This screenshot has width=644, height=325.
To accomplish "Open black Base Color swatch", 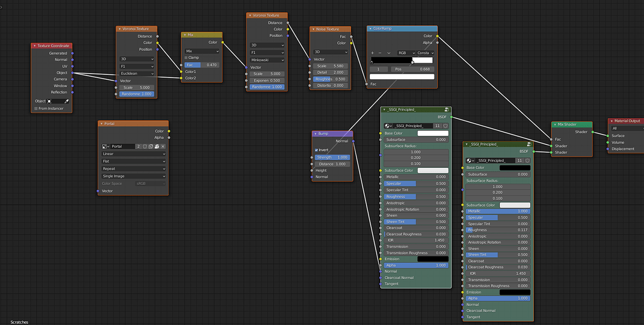I will (514, 168).
